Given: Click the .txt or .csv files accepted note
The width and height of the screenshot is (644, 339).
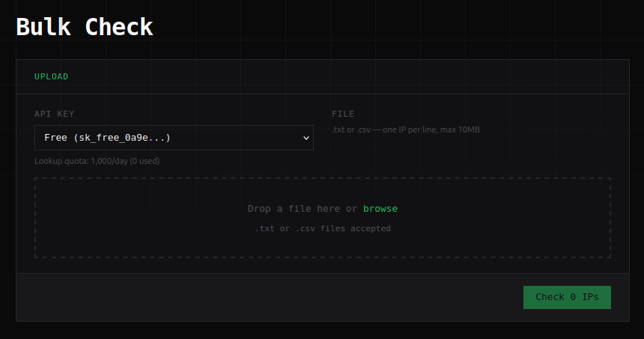Looking at the screenshot, I should (323, 228).
